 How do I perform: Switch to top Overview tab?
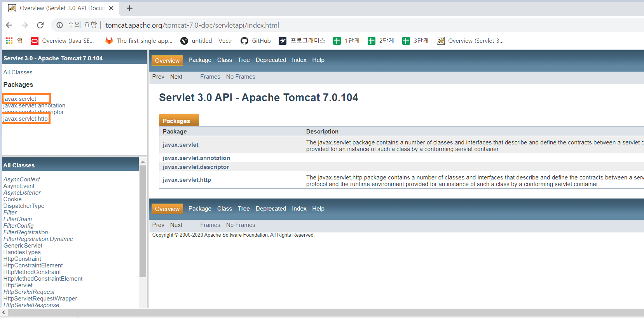tap(167, 60)
